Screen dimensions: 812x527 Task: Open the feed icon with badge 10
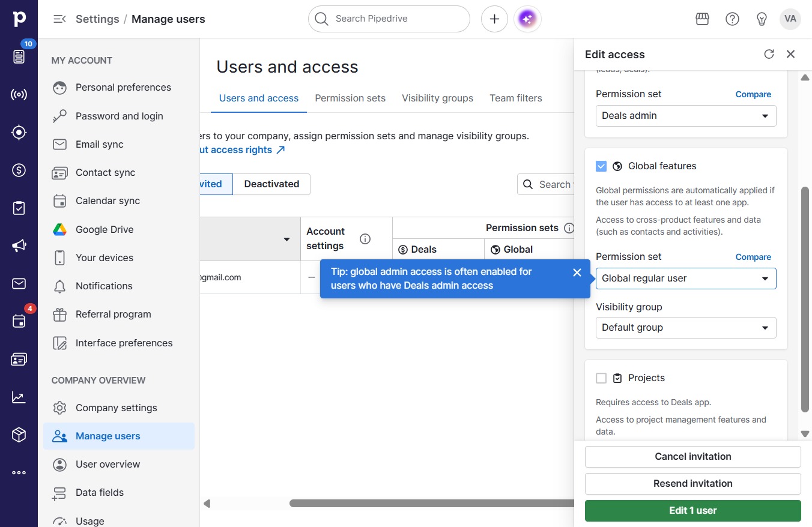[x=19, y=56]
